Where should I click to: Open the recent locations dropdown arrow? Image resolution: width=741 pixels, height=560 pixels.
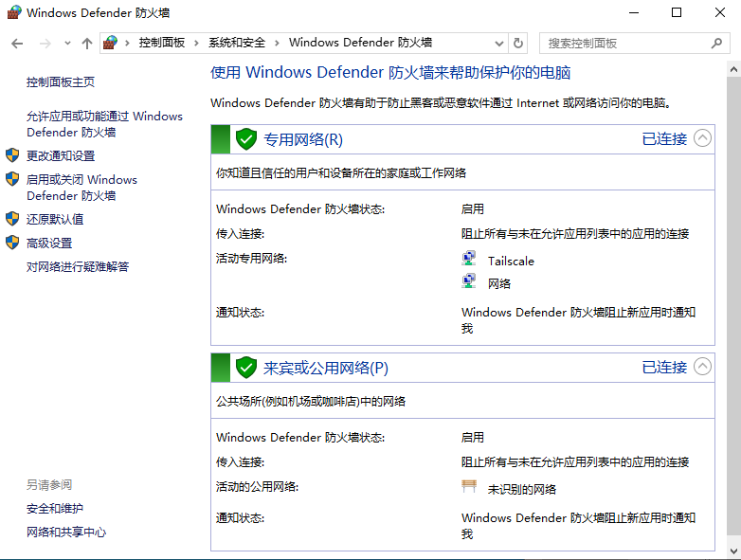67,44
